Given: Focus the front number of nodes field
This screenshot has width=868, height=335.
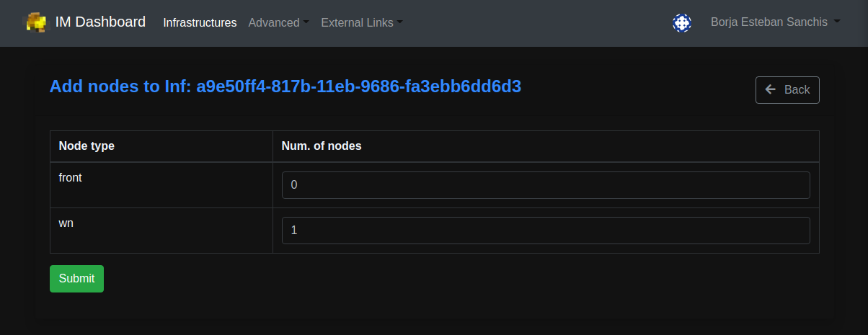Looking at the screenshot, I should tap(546, 185).
